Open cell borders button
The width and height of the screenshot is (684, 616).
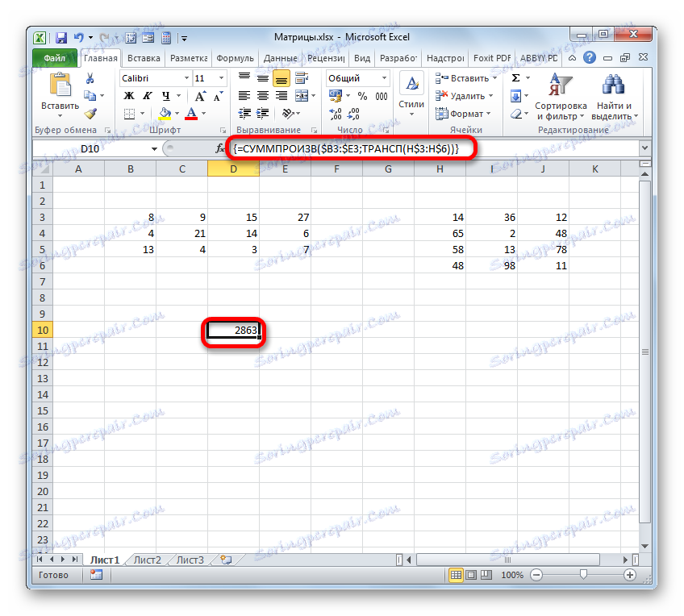129,114
